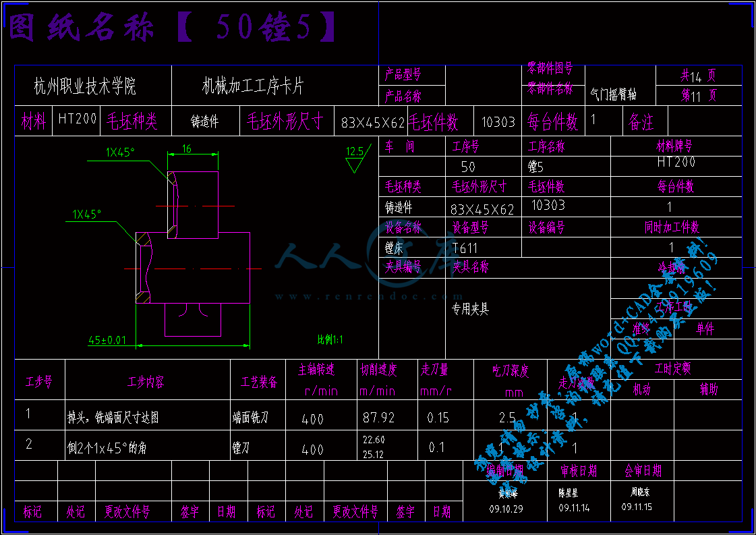This screenshot has width=756, height=535.
Task: Select the '同时加工件数' label
Action: coord(672,227)
